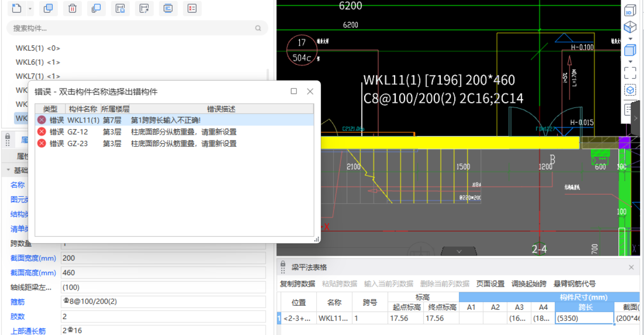Click the export toolbar icon

pos(144,8)
